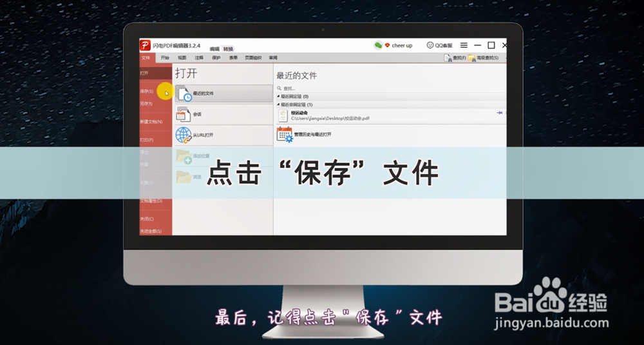The height and width of the screenshot is (345, 644).
Task: Open the recent file 校运动会
Action: click(390, 115)
